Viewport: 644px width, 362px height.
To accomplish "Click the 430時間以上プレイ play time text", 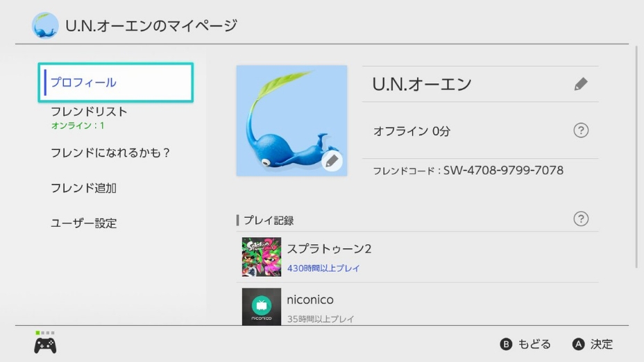I will click(x=323, y=268).
